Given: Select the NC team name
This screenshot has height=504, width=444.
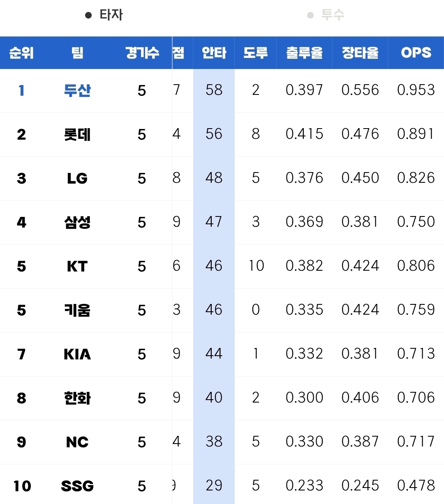Looking at the screenshot, I should [77, 442].
